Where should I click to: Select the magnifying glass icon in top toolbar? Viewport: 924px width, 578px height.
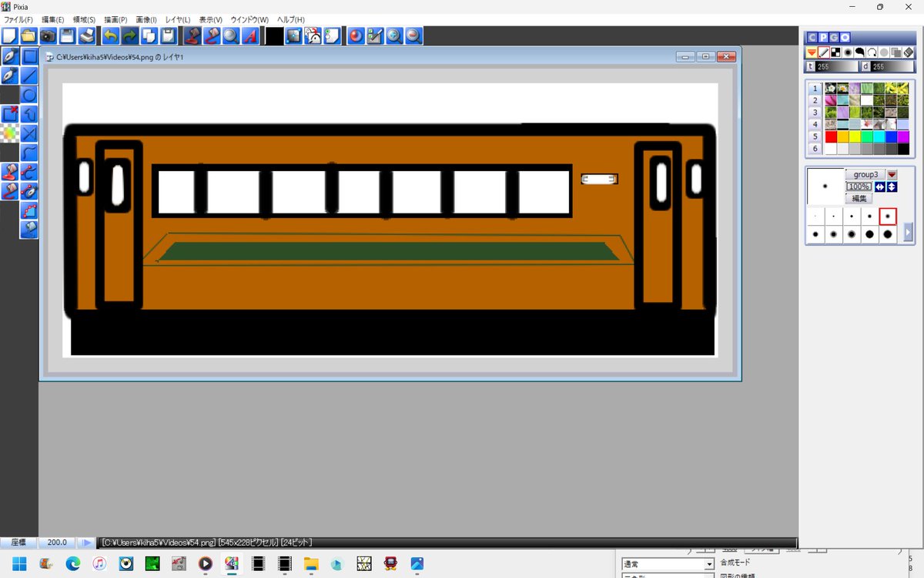(231, 35)
